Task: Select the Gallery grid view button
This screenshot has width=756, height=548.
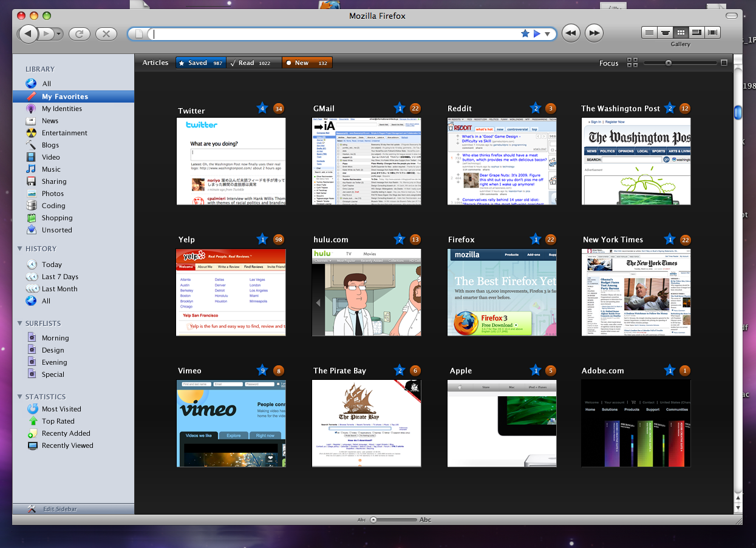Action: (x=681, y=32)
